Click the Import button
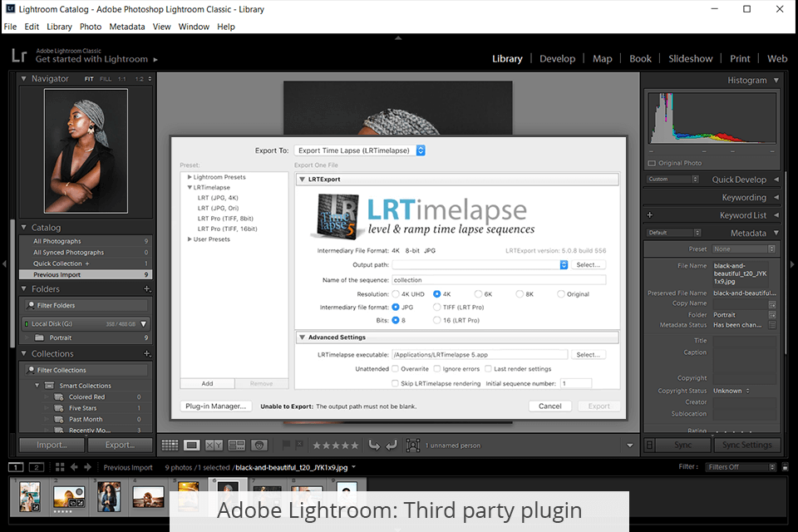Image resolution: width=798 pixels, height=532 pixels. (52, 445)
